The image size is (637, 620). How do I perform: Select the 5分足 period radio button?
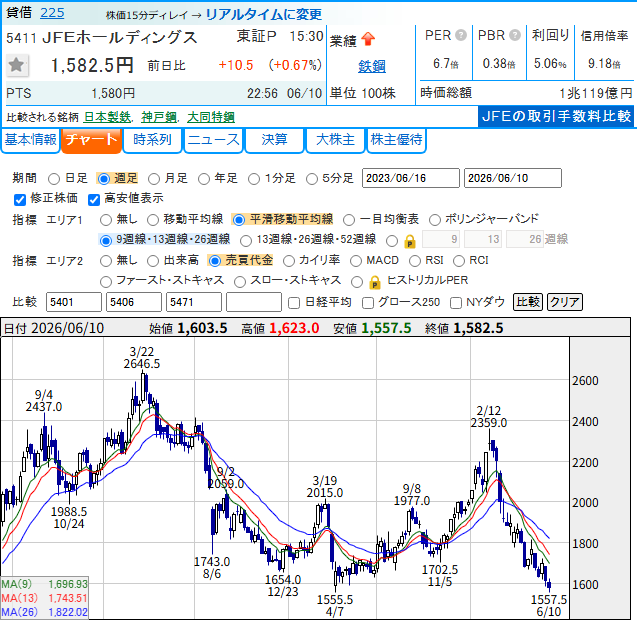(x=312, y=179)
